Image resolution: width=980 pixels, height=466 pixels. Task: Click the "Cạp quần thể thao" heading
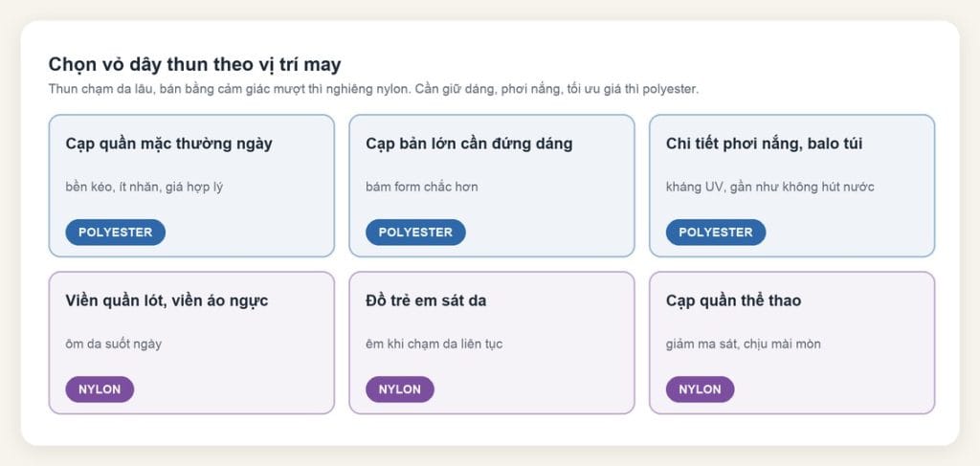(x=734, y=301)
